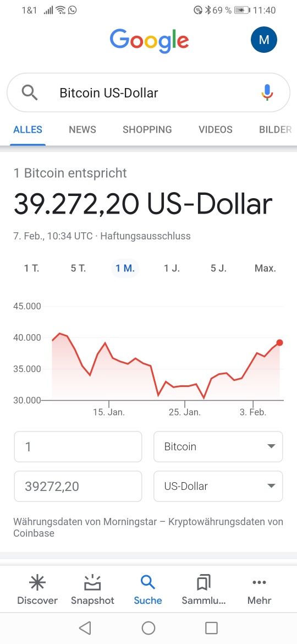
Task: Tap the microphone voice search icon
Action: (x=267, y=92)
